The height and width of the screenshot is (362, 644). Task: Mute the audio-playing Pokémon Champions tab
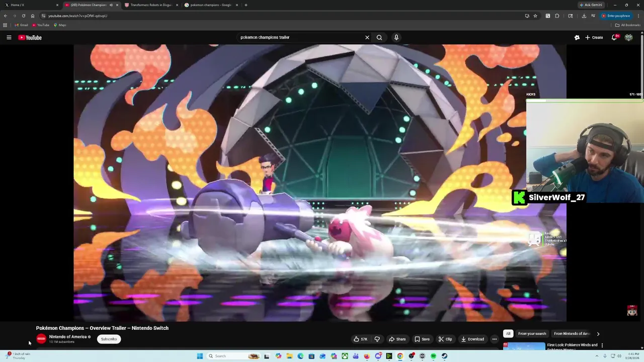pos(111,5)
